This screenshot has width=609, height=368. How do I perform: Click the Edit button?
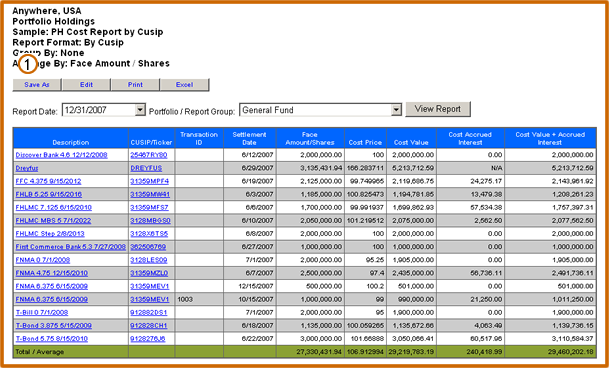click(86, 85)
